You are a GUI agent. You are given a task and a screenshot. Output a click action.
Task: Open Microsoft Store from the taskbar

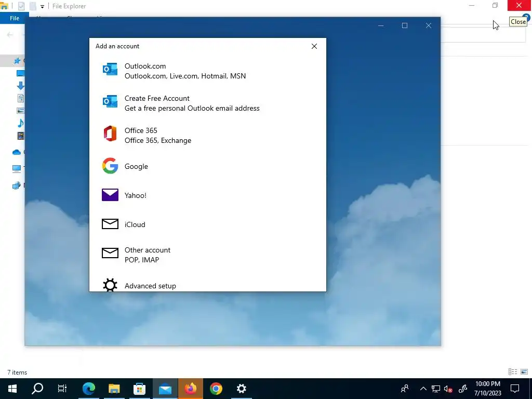(139, 389)
